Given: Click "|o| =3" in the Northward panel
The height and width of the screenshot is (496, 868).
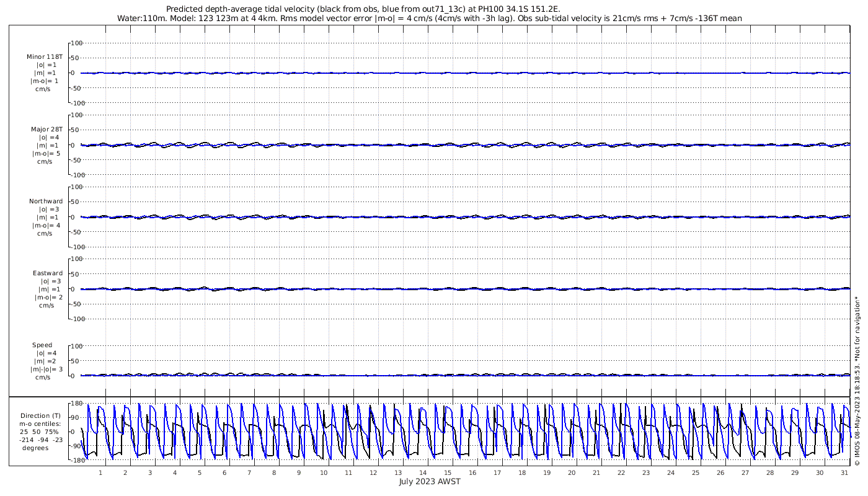Looking at the screenshot, I should (50, 209).
